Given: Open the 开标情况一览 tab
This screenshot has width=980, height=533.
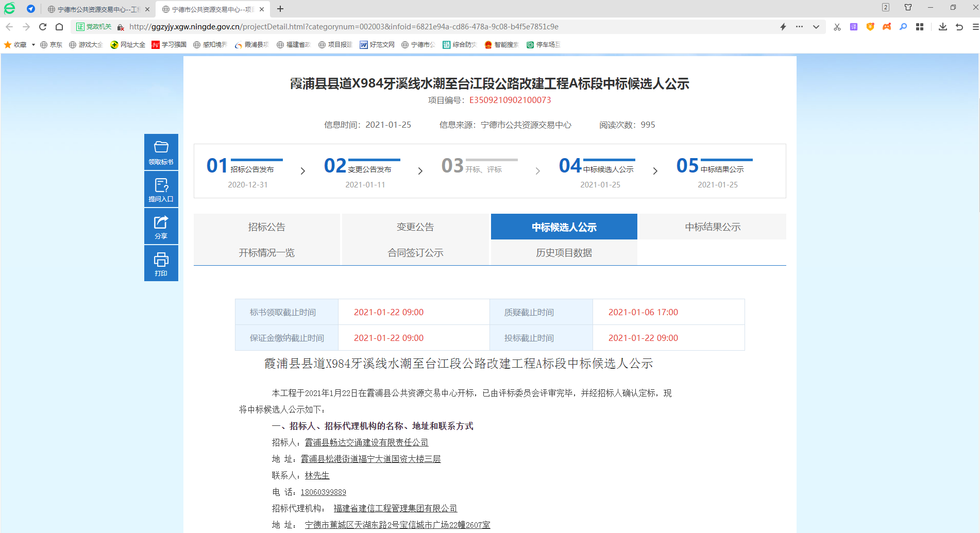Looking at the screenshot, I should 266,253.
